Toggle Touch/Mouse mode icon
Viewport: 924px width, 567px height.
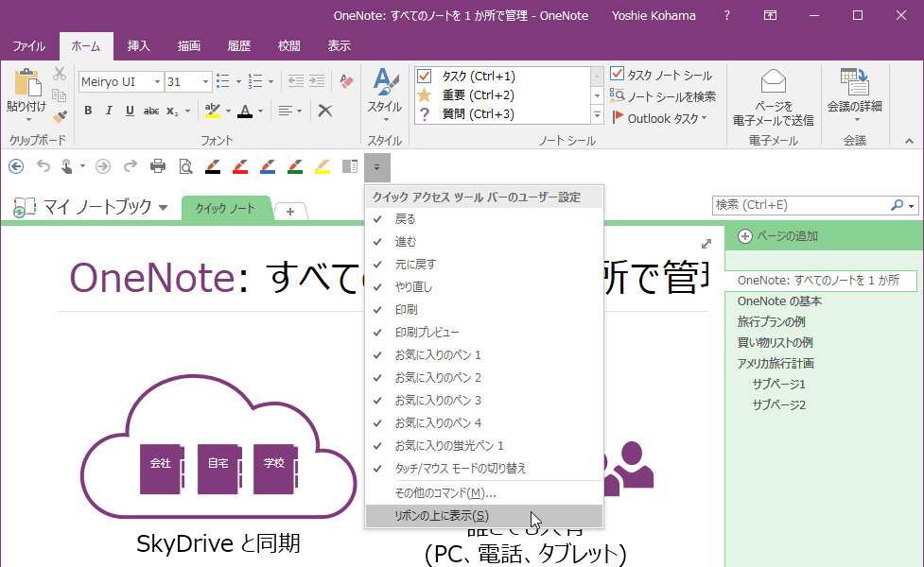[x=67, y=167]
